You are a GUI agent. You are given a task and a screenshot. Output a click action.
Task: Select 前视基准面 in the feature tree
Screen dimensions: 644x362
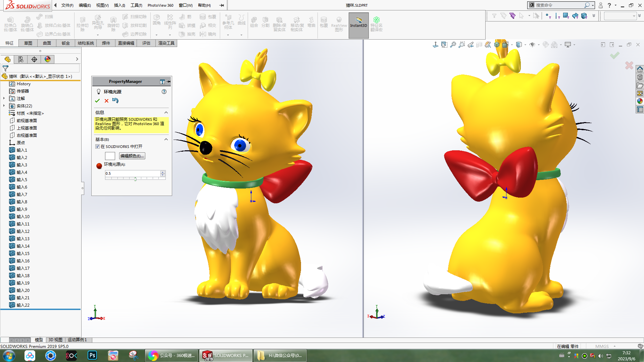(27, 121)
